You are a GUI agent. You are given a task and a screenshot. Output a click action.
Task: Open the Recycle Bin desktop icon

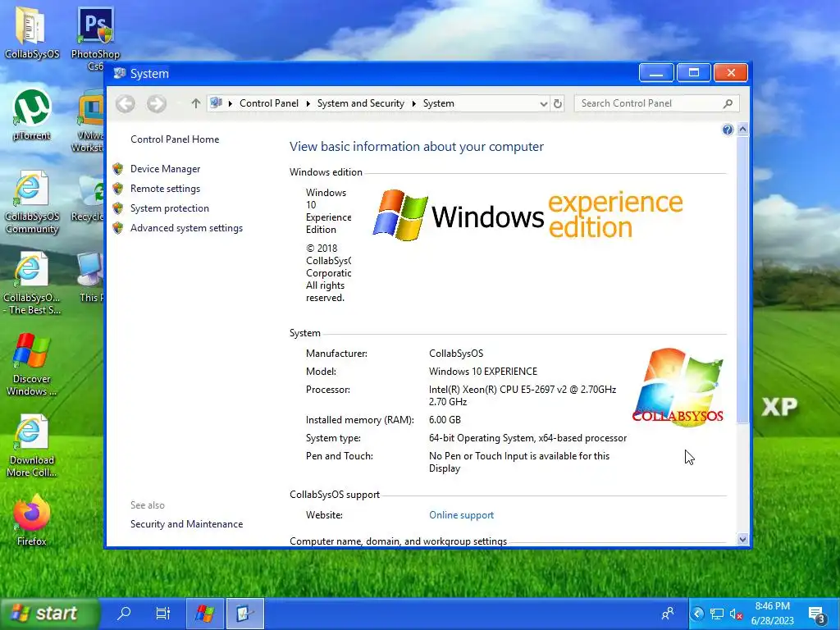(x=88, y=199)
